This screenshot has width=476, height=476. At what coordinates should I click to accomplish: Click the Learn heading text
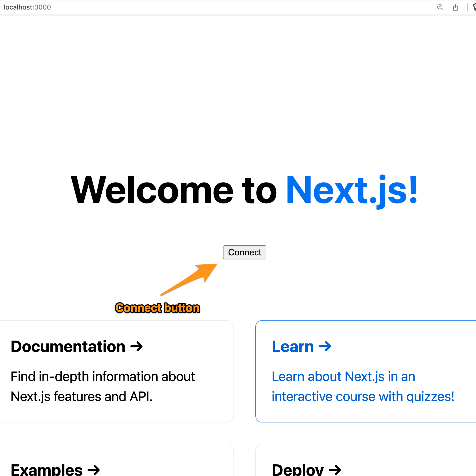coord(293,346)
